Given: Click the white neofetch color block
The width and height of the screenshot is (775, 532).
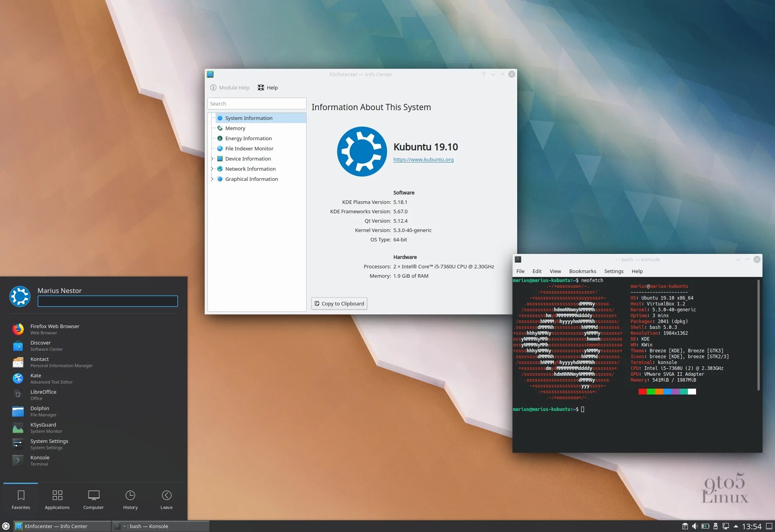Looking at the screenshot, I should (x=692, y=392).
